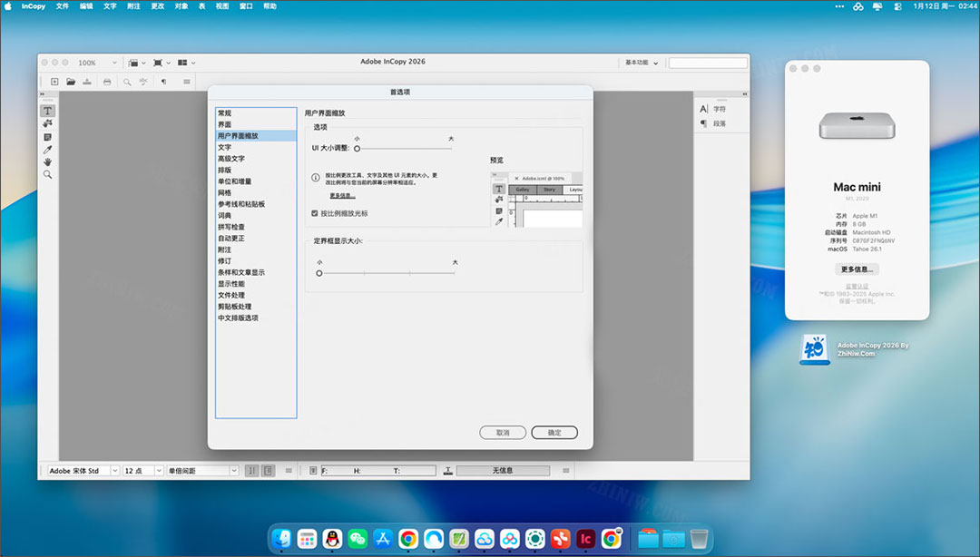Image resolution: width=980 pixels, height=557 pixels.
Task: Open InCopy from the Dock
Action: (585, 538)
